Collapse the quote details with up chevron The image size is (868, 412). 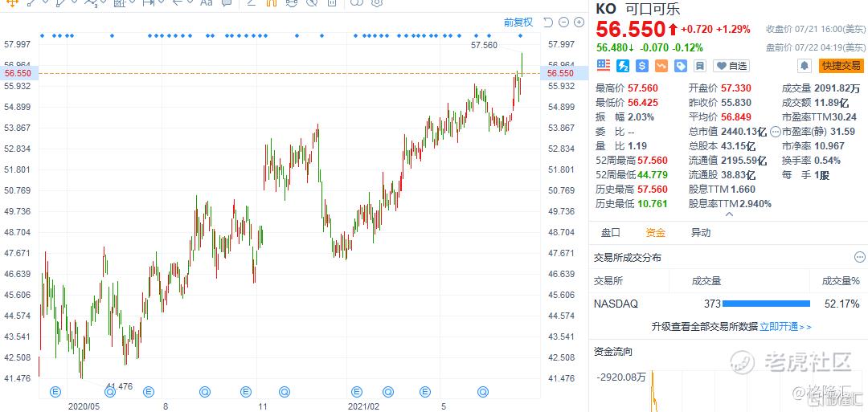point(728,214)
